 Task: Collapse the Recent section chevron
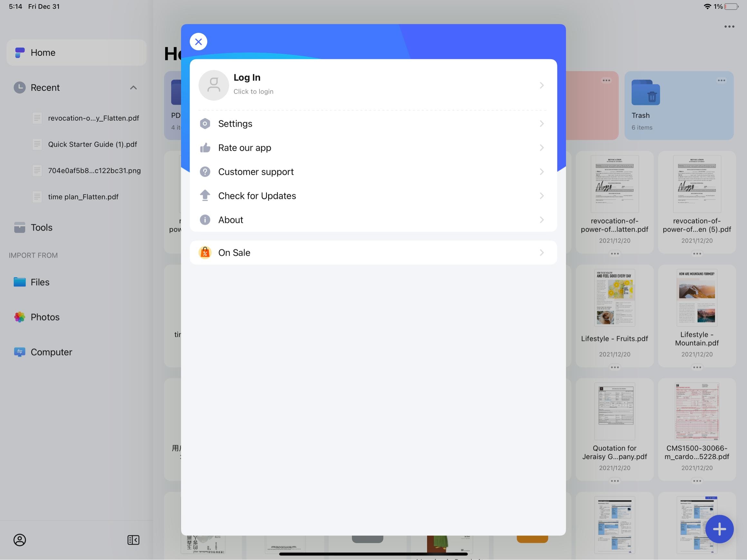[133, 88]
